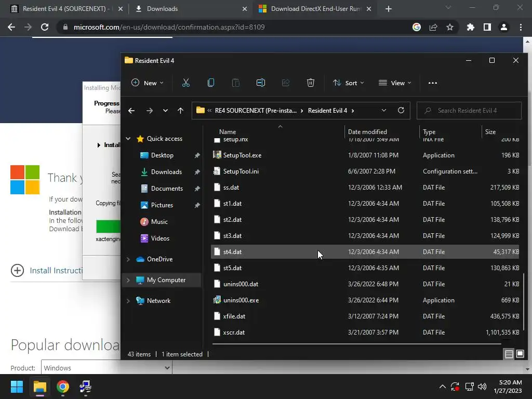Select the st1.dat file
This screenshot has width=532, height=399.
[365, 204]
